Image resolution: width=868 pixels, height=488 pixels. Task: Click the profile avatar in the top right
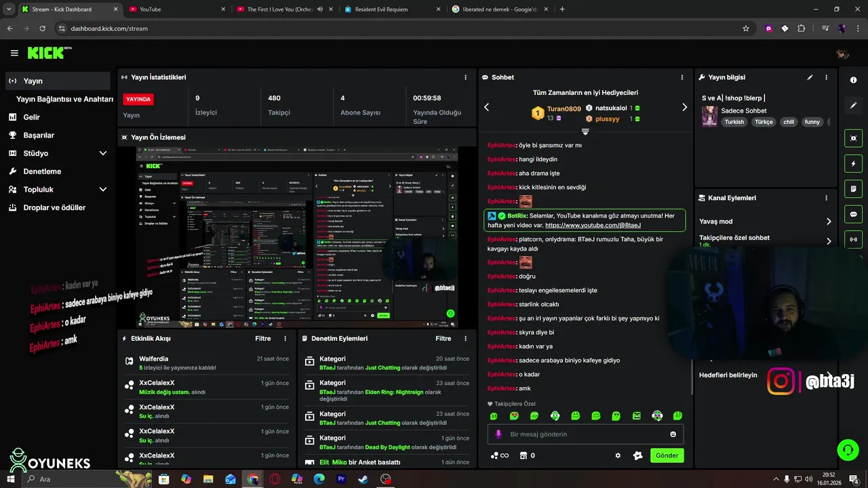(x=842, y=54)
